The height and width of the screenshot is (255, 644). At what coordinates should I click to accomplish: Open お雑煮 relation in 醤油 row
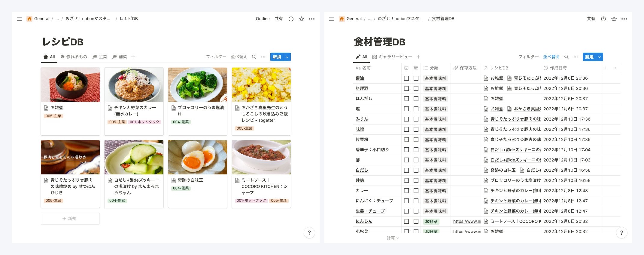[494, 78]
